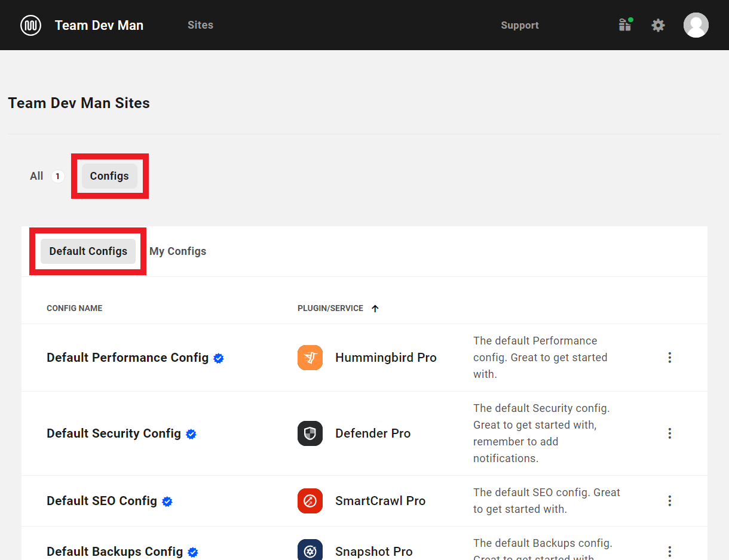The image size is (729, 560).
Task: Click the default Performance config description text
Action: pos(540,358)
